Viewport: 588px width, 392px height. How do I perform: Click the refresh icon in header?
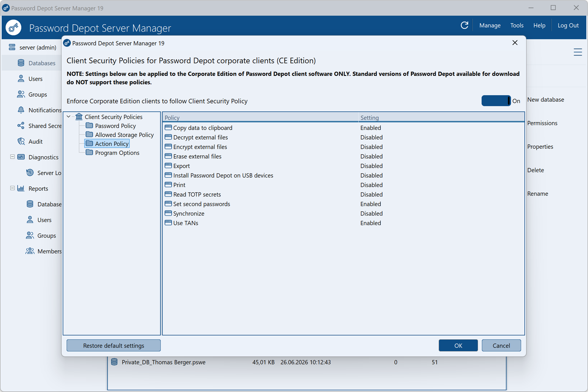[464, 25]
